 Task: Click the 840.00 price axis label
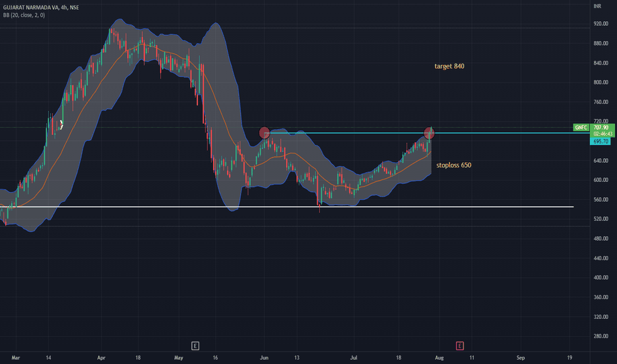click(601, 63)
